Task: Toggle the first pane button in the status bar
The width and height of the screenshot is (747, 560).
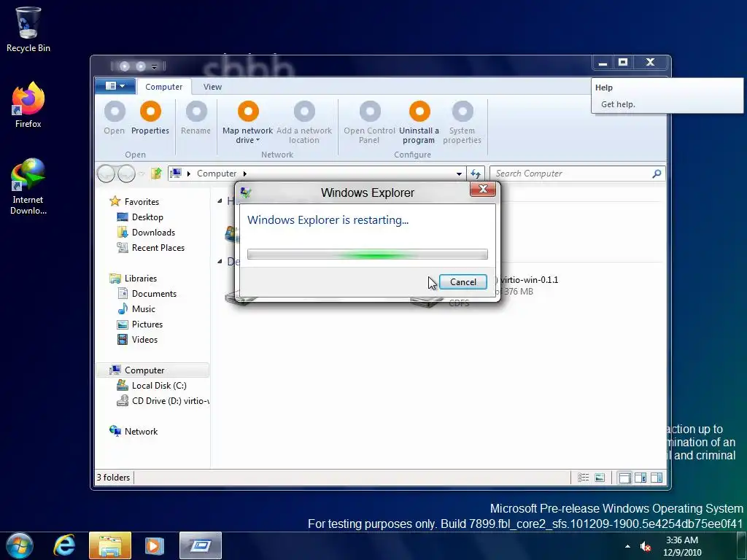Action: pos(624,477)
